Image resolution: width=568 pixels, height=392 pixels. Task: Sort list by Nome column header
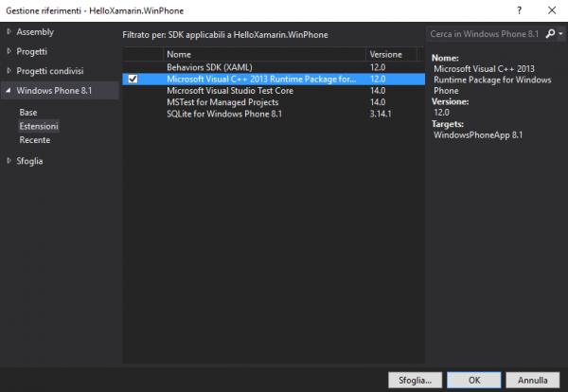264,54
